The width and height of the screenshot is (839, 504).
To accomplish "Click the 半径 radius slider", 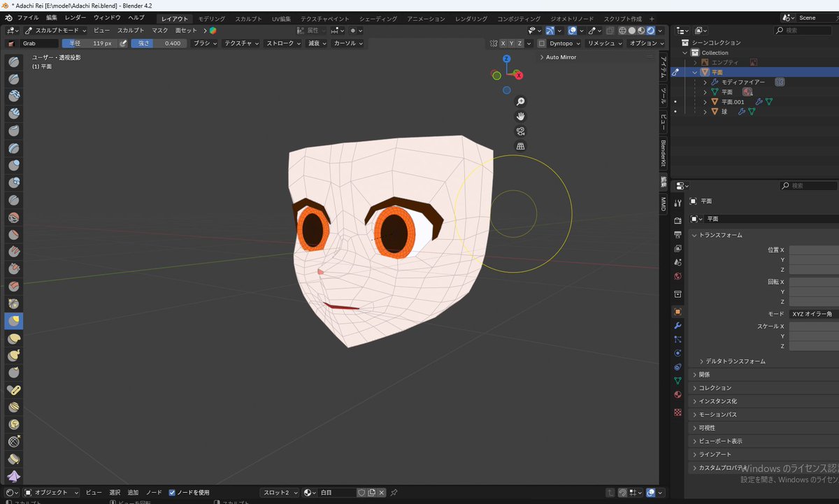I will [89, 43].
